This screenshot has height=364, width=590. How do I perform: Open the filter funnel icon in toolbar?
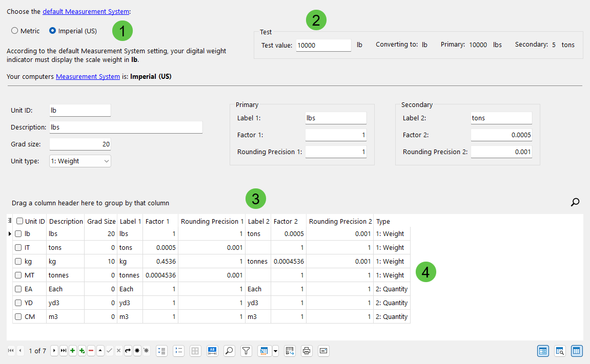pyautogui.click(x=247, y=351)
